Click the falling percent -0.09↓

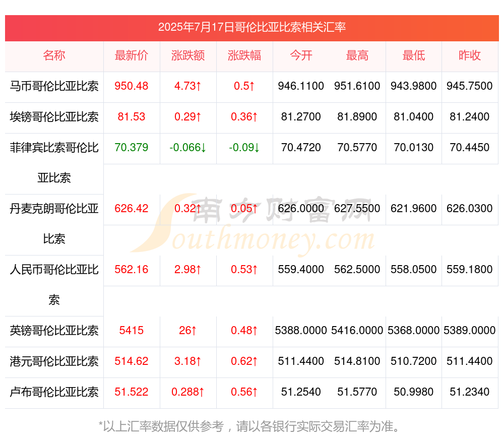pyautogui.click(x=244, y=147)
